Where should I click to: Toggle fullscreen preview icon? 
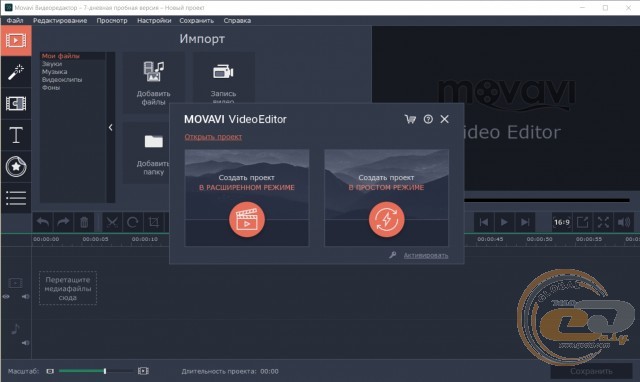click(603, 222)
